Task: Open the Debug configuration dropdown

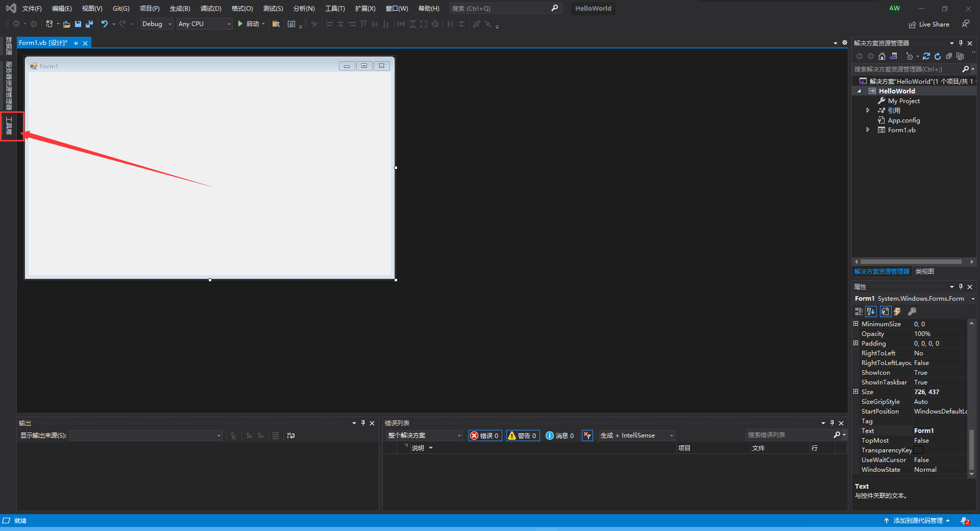Action: point(157,24)
